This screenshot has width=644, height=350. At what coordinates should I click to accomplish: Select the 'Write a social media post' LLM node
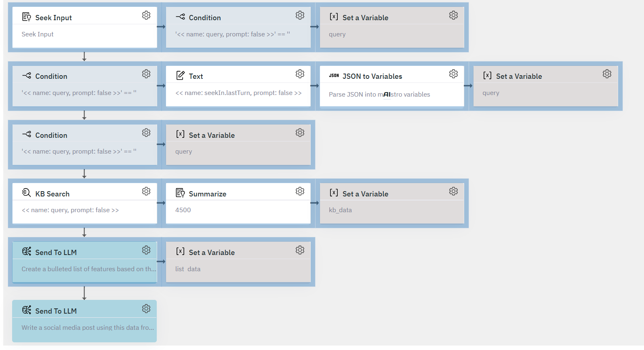pos(84,321)
